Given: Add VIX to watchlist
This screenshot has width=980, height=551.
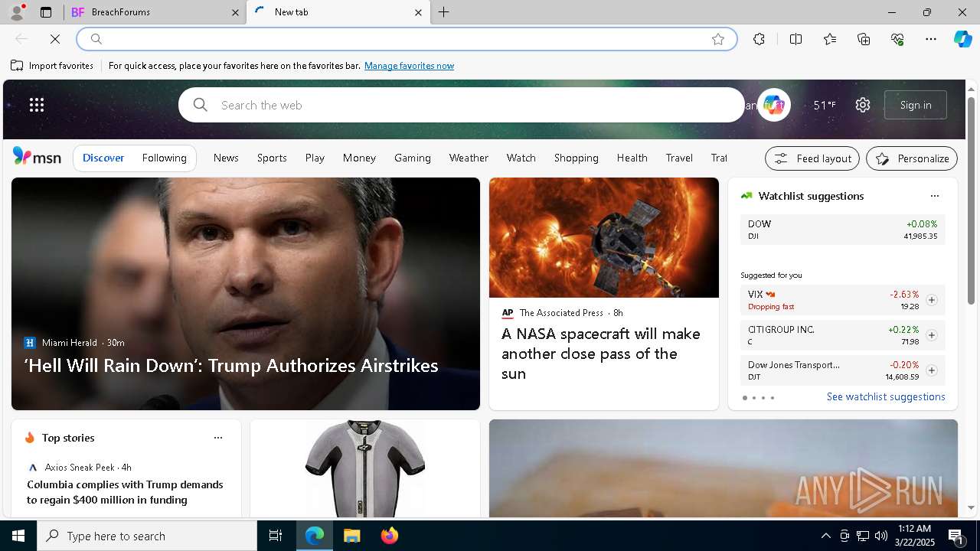Looking at the screenshot, I should click(x=931, y=300).
